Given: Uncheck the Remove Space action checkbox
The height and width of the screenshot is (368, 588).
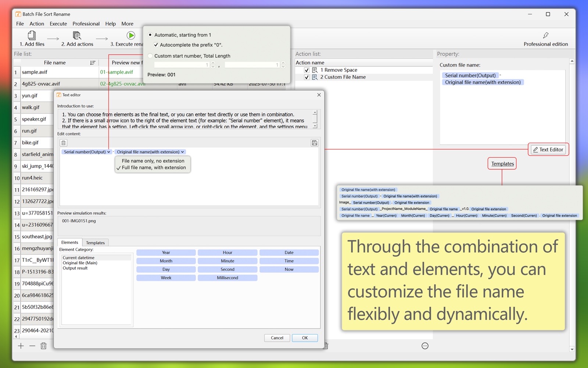Looking at the screenshot, I should [306, 70].
